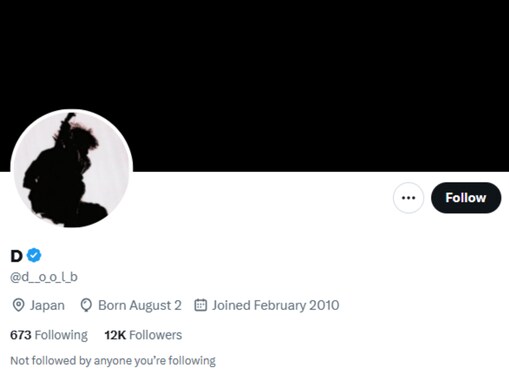
Task: Click the Joined February 2010 text
Action: (276, 305)
